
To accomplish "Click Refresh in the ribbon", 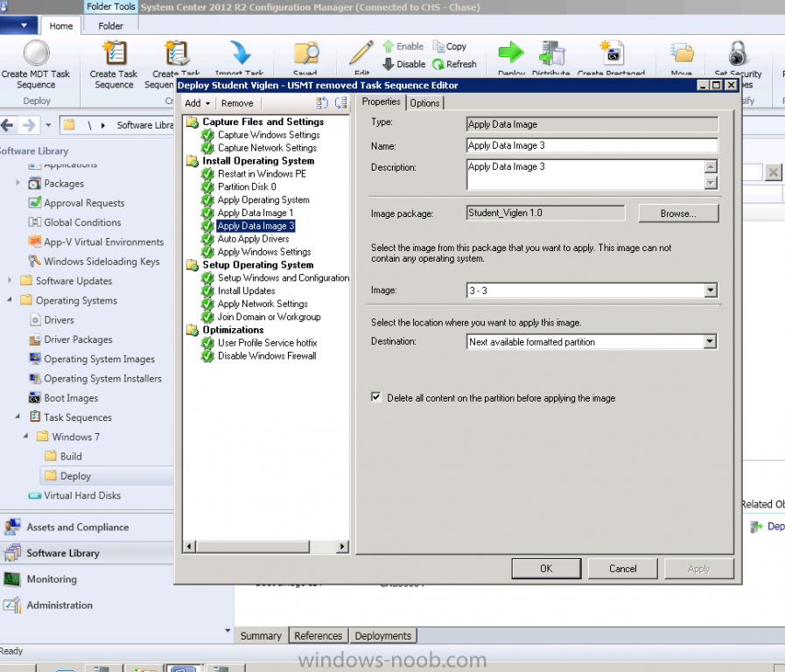I will pos(454,64).
